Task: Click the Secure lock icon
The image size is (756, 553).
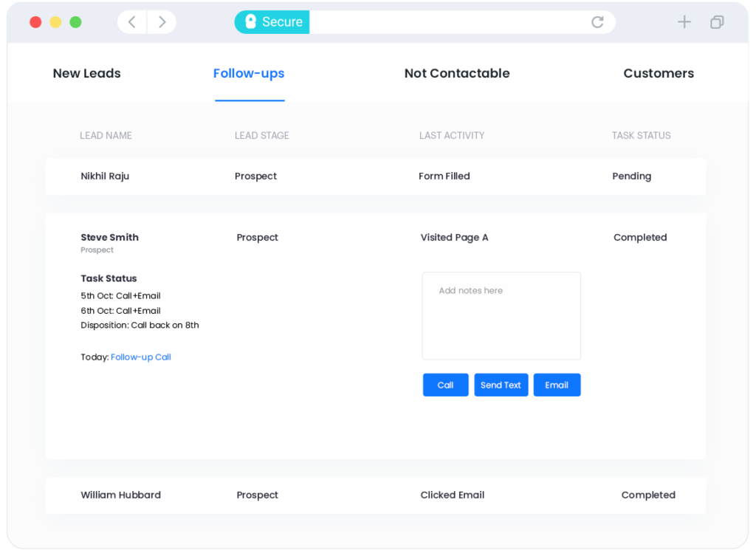Action: [250, 22]
